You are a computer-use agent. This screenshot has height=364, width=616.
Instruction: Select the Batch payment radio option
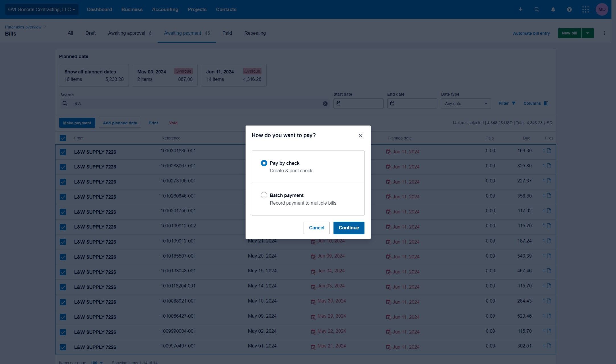[x=264, y=195]
